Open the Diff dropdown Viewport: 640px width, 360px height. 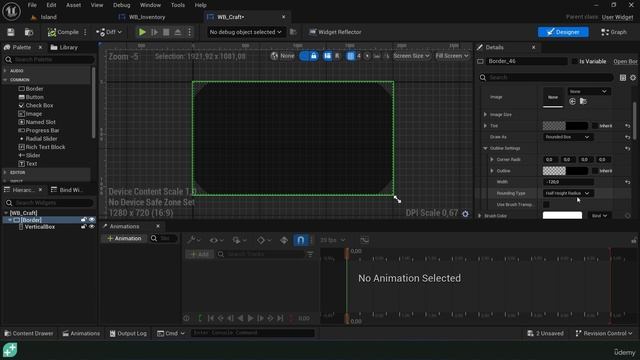[109, 32]
